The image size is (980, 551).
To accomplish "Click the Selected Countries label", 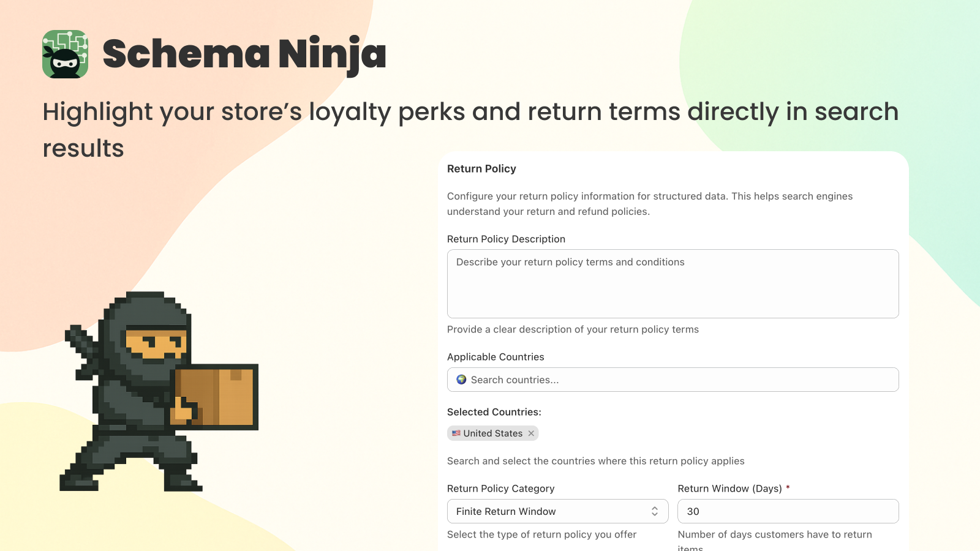I will (x=494, y=411).
